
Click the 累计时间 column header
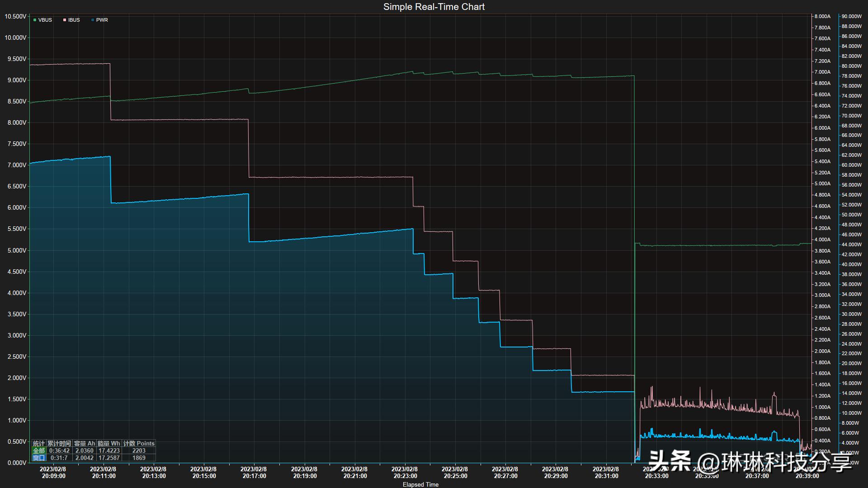click(x=59, y=443)
